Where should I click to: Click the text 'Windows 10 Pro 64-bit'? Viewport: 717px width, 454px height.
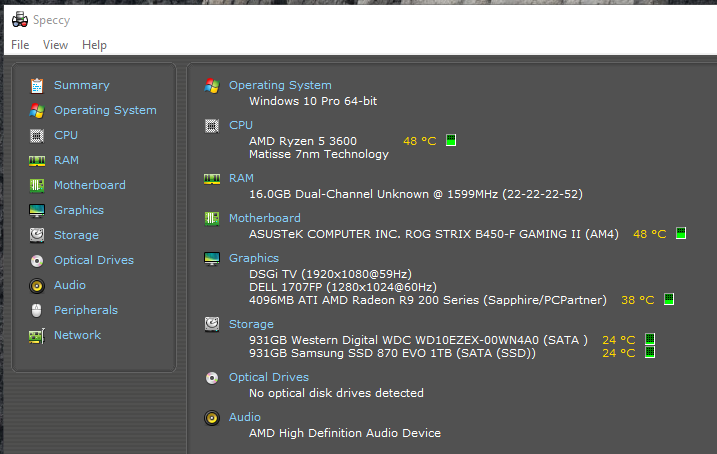tap(313, 101)
